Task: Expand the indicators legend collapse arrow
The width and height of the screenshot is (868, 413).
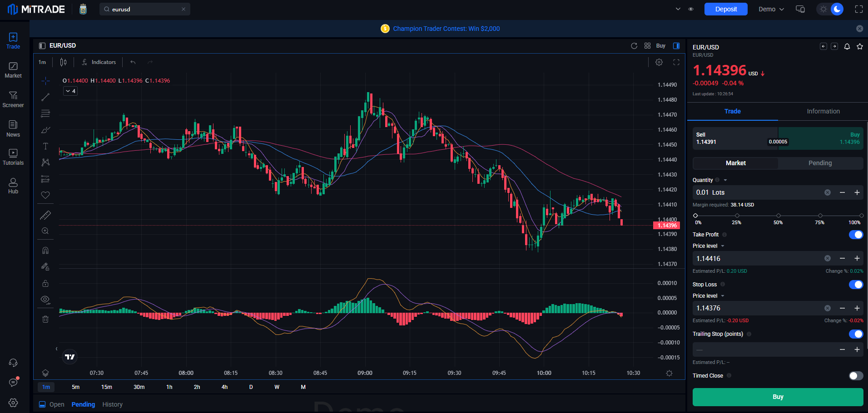Action: [x=70, y=91]
